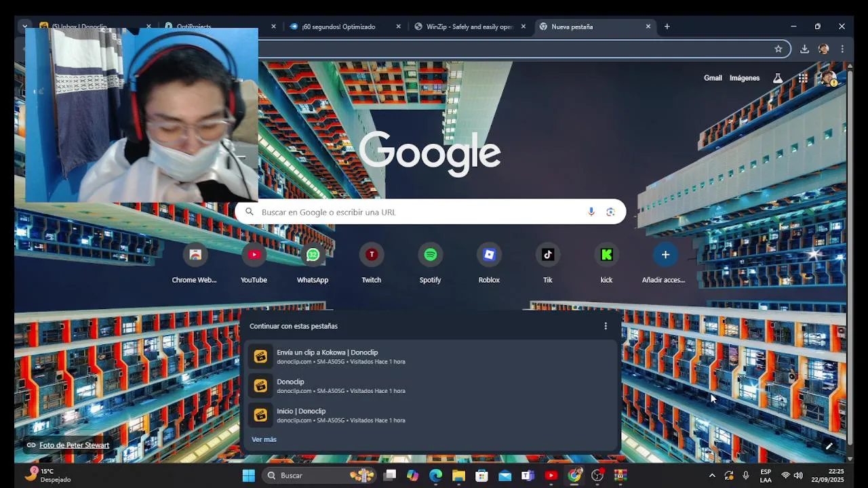
Task: Click the Chrome icon on the taskbar
Action: coord(574,475)
